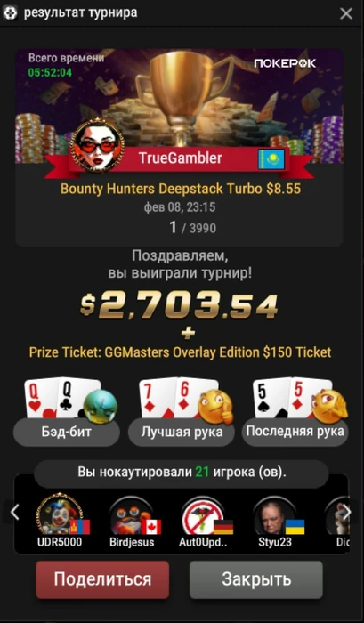The width and height of the screenshot is (364, 623).
Task: Click the GGMasters $150 prize ticket text
Action: point(181,352)
